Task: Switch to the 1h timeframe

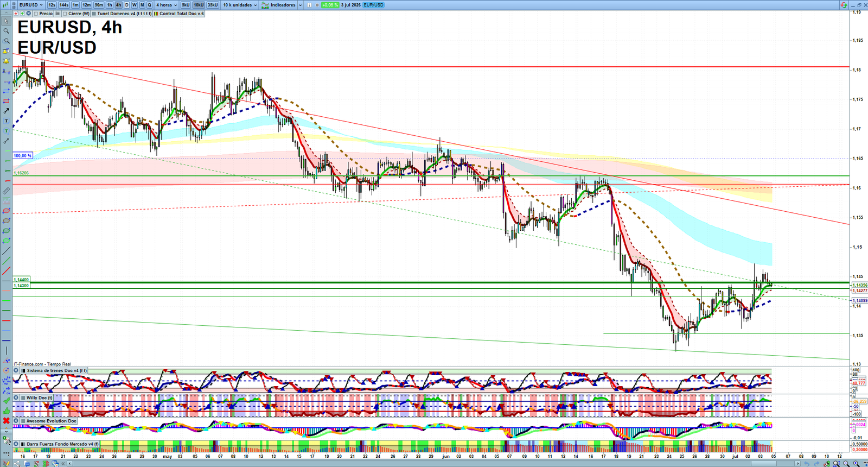Action: click(x=110, y=5)
